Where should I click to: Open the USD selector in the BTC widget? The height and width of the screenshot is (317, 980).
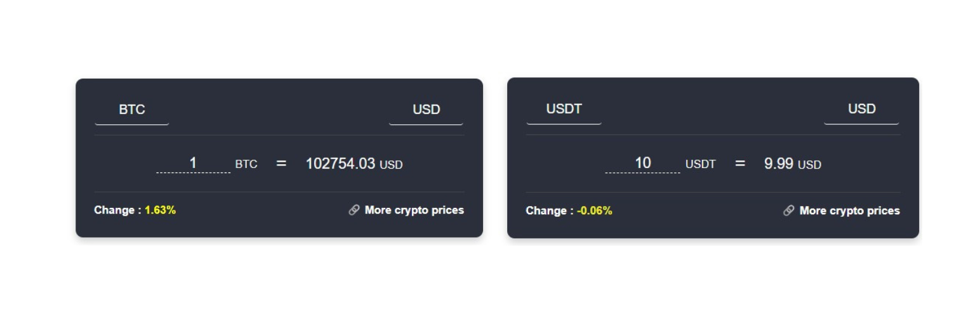tap(426, 110)
